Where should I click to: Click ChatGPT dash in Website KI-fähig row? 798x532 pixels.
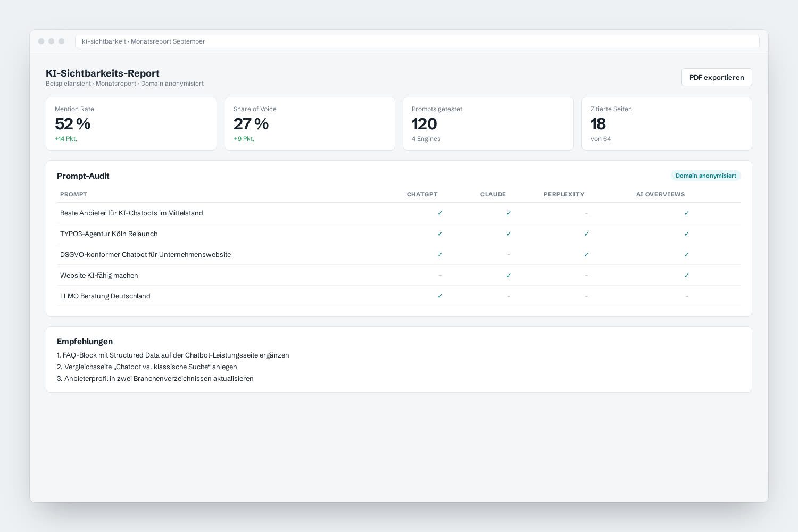440,275
